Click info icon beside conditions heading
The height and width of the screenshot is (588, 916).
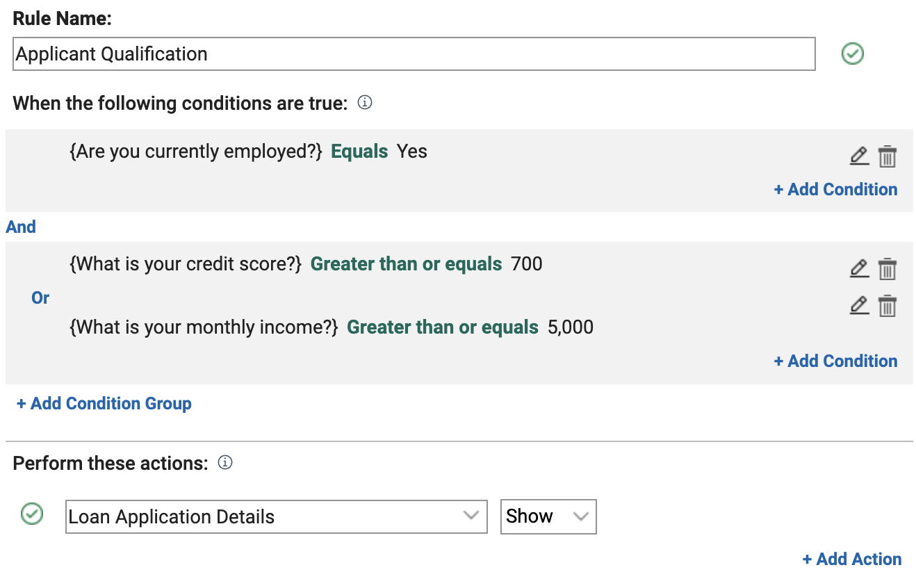(365, 103)
